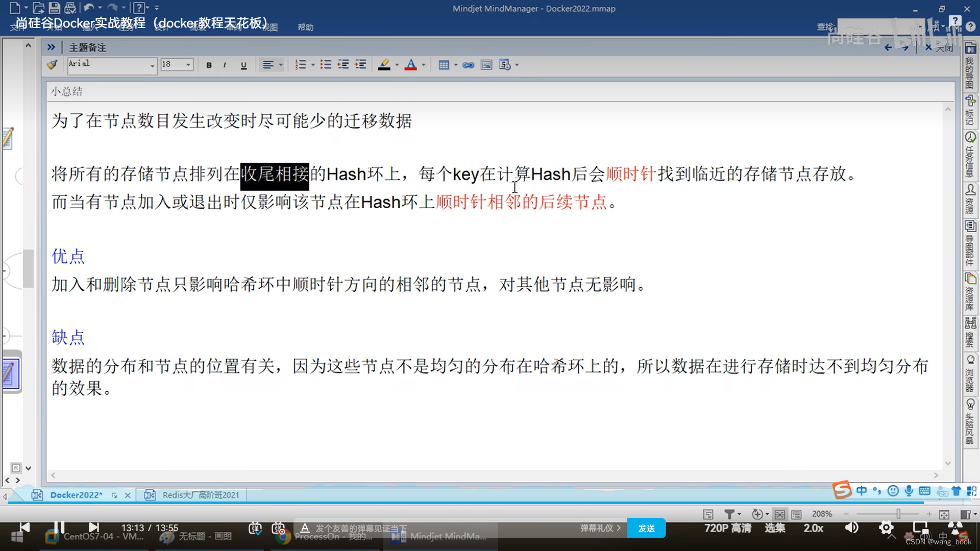Switch to Redis大厂高阶班2021 document tab
The width and height of the screenshot is (980, 551).
click(200, 495)
